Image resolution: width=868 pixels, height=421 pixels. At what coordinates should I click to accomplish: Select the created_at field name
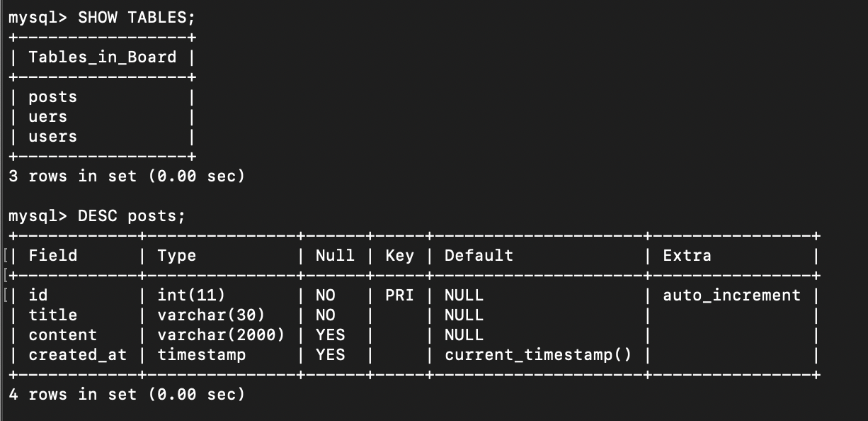(77, 354)
